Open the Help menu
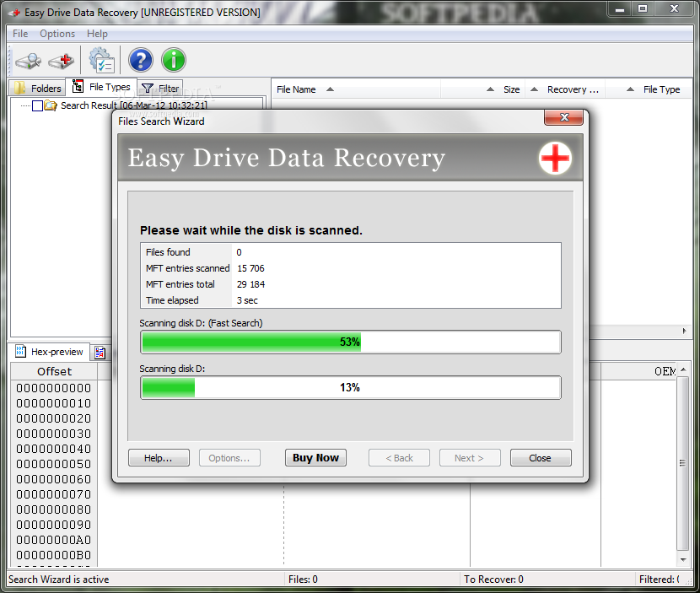 click(97, 34)
